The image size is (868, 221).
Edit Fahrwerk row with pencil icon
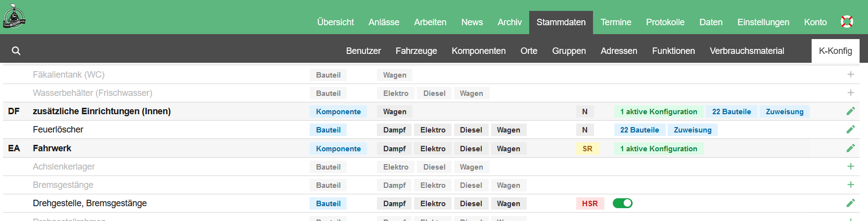pyautogui.click(x=851, y=148)
